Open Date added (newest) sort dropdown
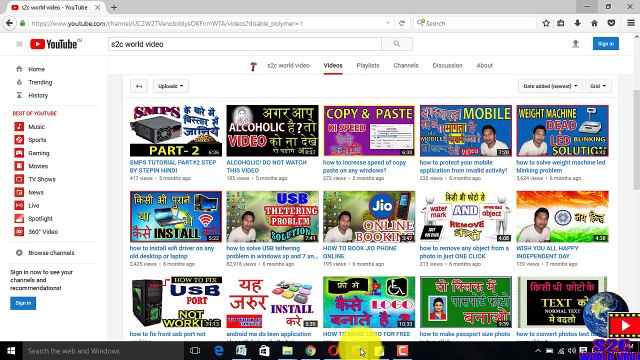This screenshot has width=640, height=360. point(550,86)
